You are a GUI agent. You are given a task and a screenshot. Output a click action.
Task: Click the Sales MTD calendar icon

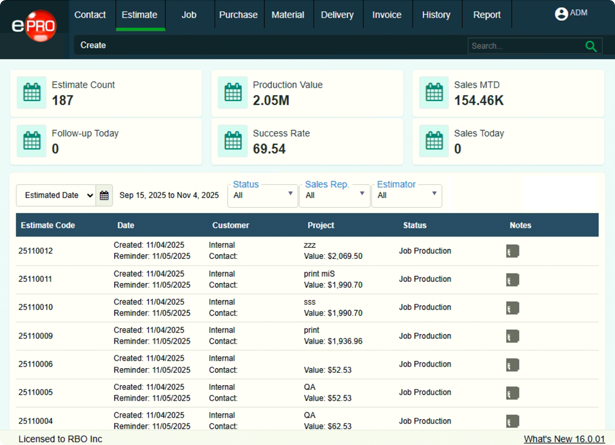tap(434, 93)
